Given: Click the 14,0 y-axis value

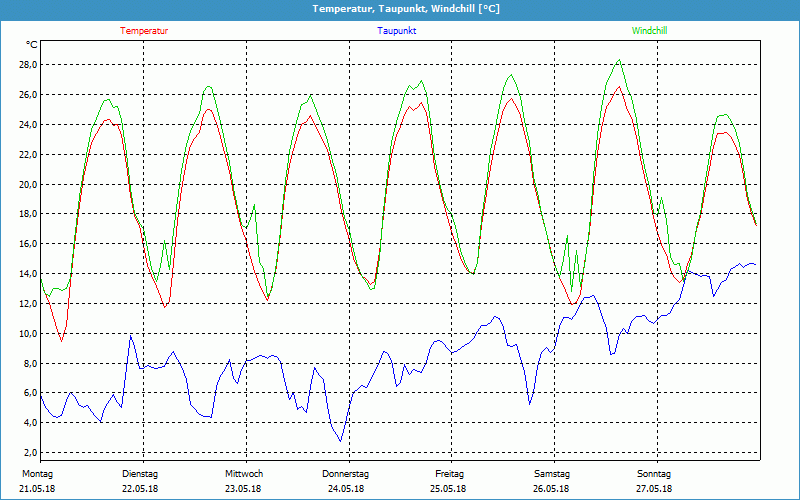Looking at the screenshot, I should pos(28,273).
